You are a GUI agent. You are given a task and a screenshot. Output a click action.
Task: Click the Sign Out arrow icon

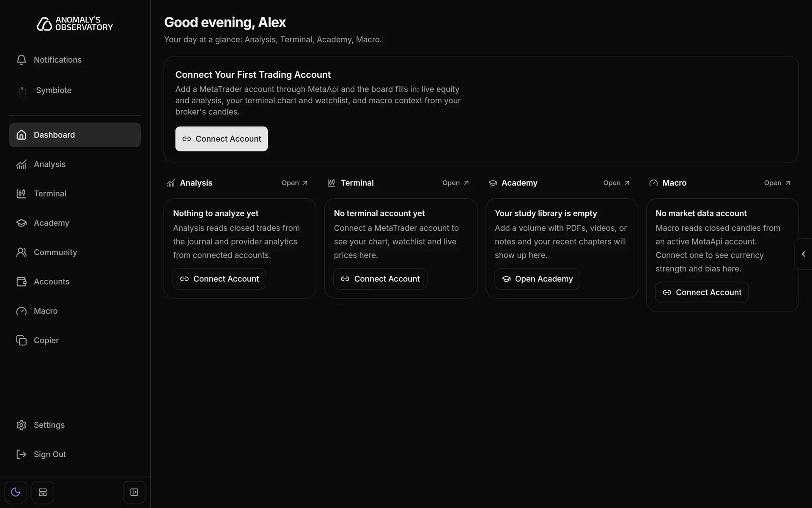[x=21, y=454]
